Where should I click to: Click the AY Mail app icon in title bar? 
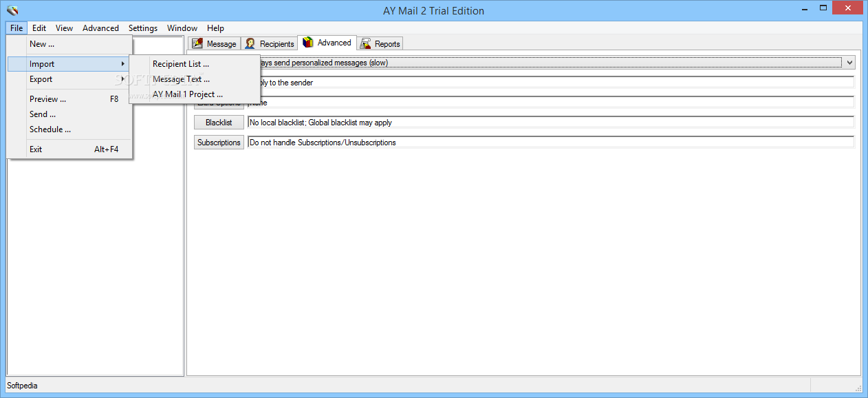tap(12, 10)
